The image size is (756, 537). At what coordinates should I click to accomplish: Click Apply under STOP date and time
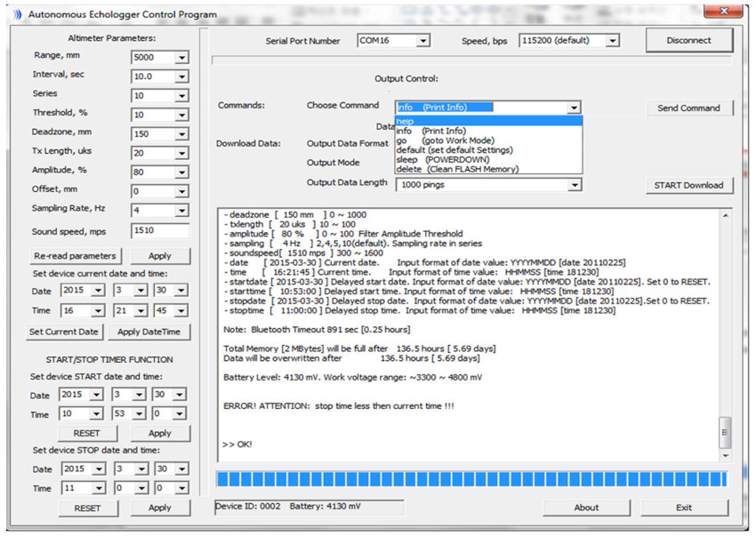pyautogui.click(x=160, y=508)
